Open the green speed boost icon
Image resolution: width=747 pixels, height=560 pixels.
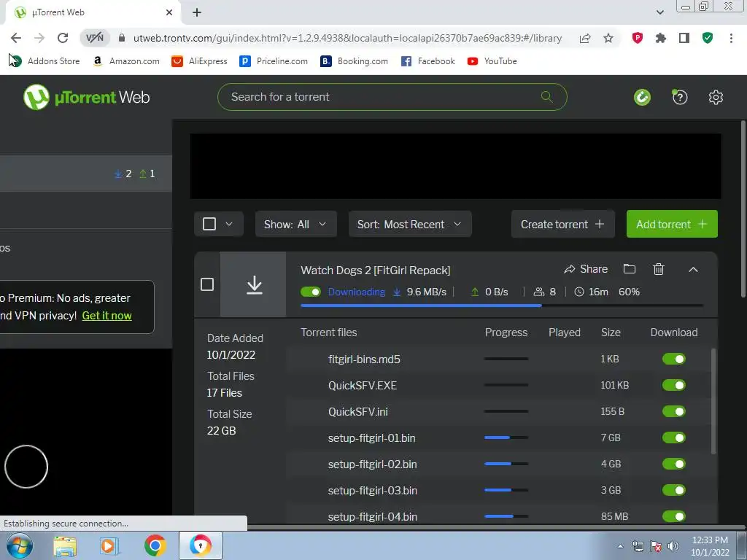pyautogui.click(x=642, y=98)
